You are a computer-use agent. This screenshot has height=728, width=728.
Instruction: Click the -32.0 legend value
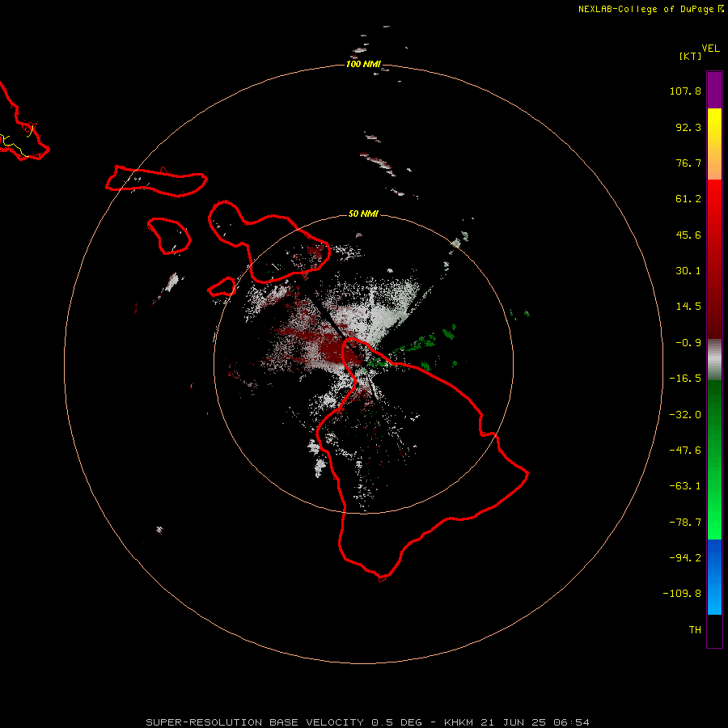click(685, 415)
